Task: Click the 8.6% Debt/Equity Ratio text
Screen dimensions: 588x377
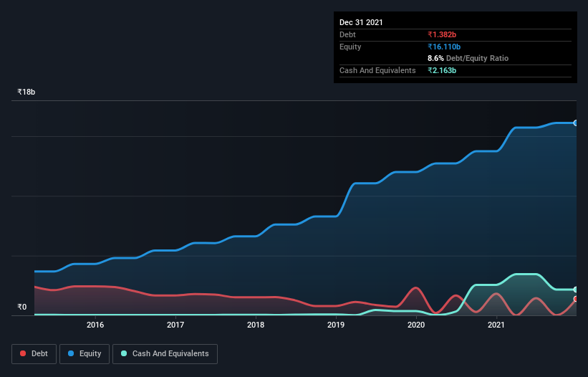Action: [x=468, y=59]
